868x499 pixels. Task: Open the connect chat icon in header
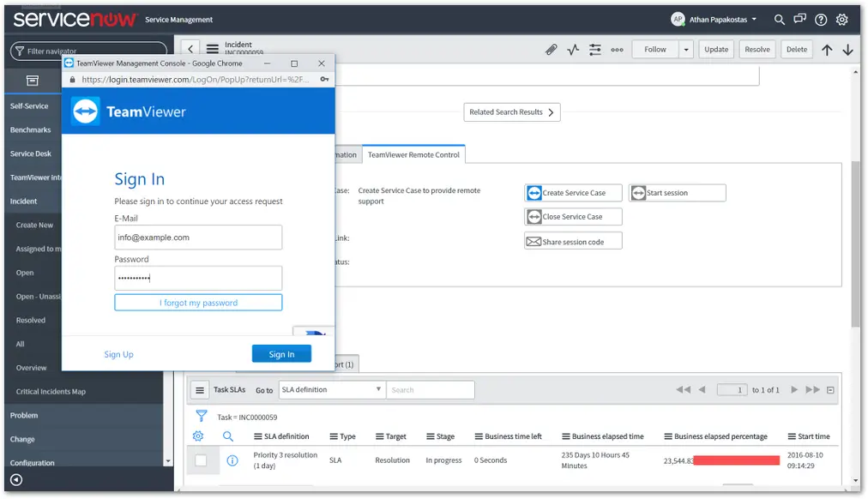pos(799,20)
